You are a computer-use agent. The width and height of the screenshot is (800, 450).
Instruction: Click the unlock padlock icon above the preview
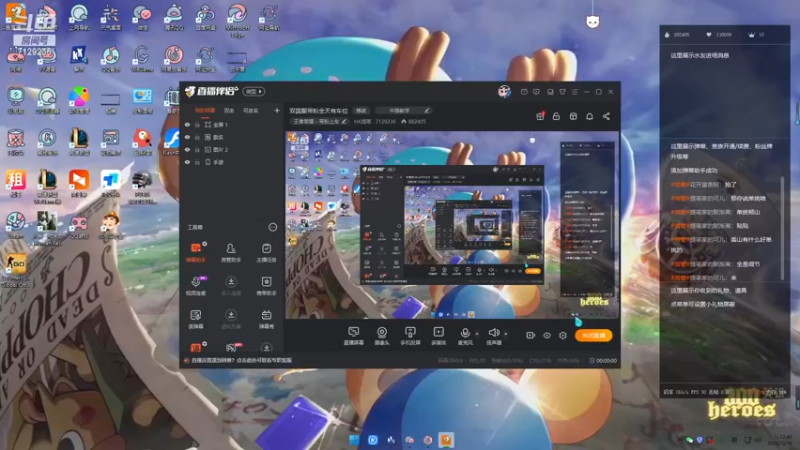pyautogui.click(x=557, y=116)
